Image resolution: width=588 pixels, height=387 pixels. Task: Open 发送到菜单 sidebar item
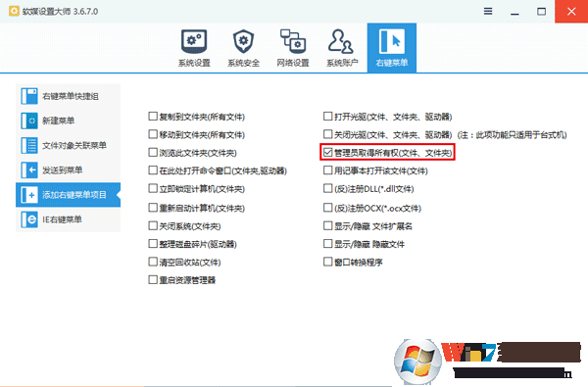click(x=68, y=170)
